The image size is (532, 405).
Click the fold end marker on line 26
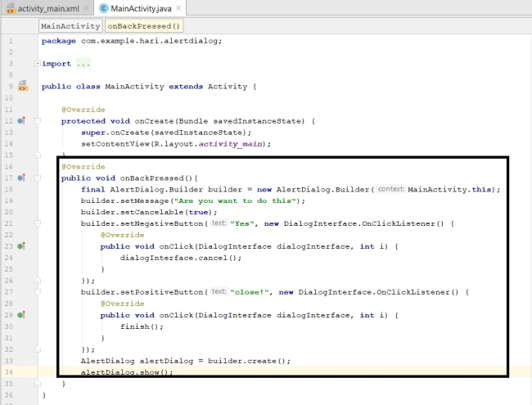pyautogui.click(x=38, y=281)
